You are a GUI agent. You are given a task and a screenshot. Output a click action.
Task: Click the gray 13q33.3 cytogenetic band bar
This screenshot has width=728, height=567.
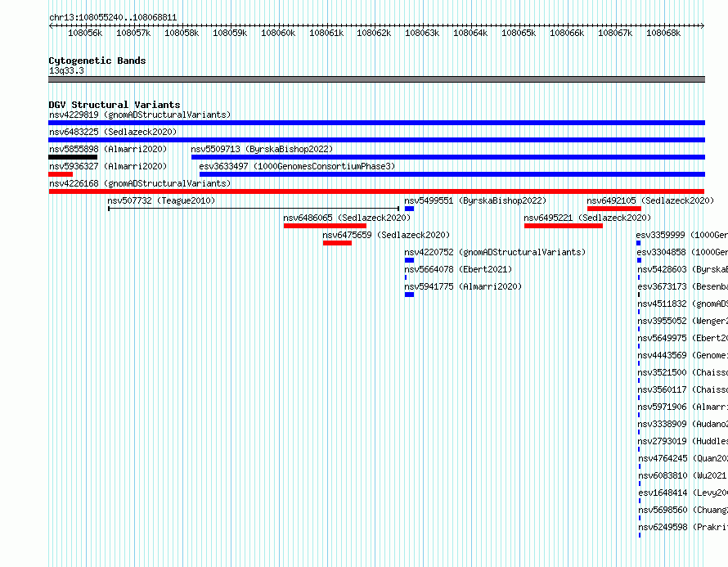tap(376, 79)
